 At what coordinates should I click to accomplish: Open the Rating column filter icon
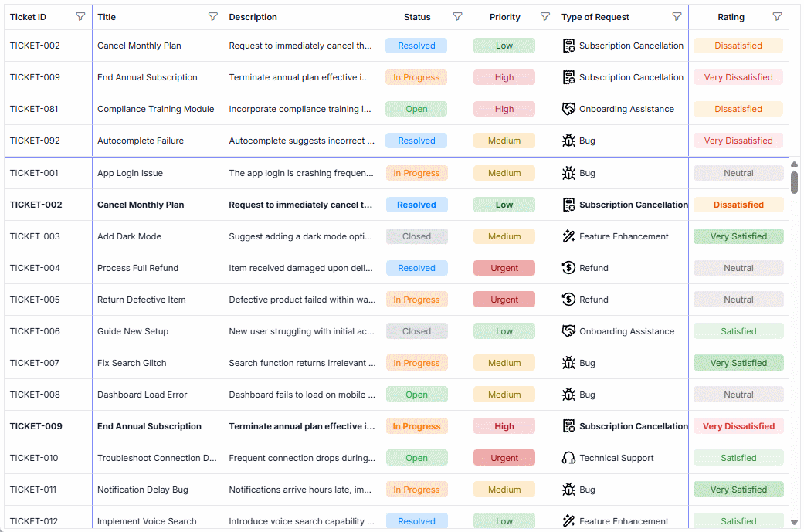tap(778, 16)
